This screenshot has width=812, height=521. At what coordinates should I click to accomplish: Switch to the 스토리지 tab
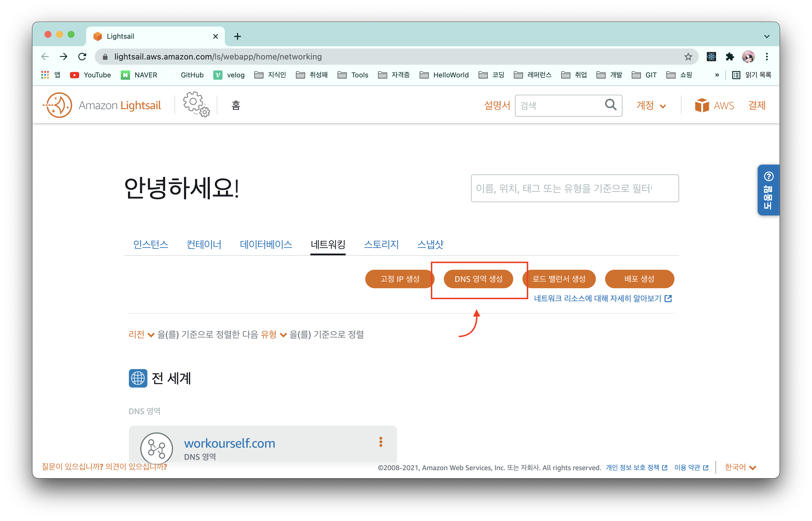tap(381, 244)
